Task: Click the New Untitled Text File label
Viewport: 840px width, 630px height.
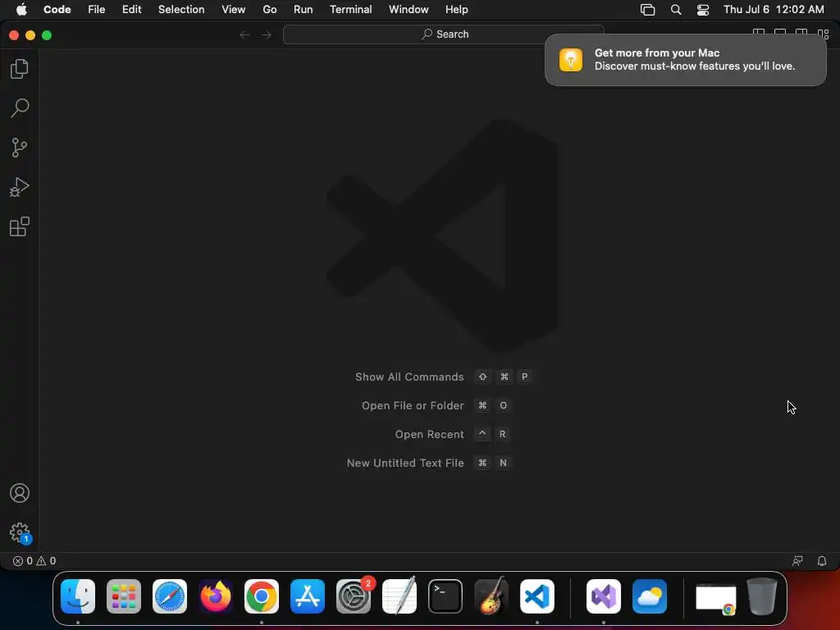Action: point(405,463)
